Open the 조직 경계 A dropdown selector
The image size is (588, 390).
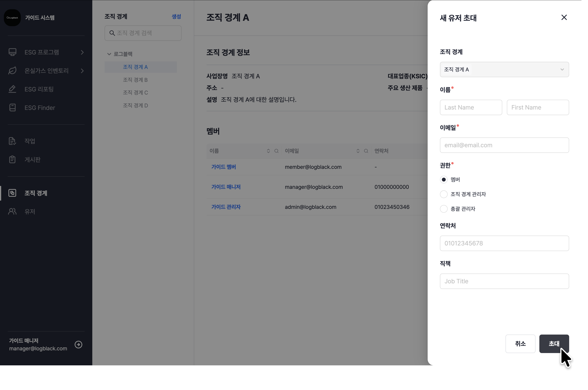(504, 70)
